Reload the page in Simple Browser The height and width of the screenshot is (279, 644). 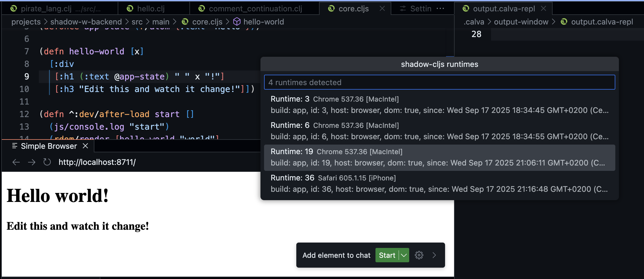(47, 162)
